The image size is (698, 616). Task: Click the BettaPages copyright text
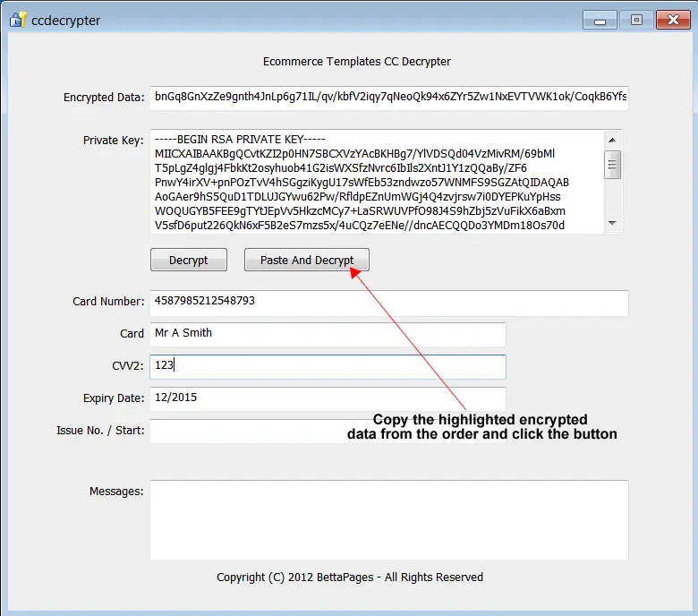point(349,577)
